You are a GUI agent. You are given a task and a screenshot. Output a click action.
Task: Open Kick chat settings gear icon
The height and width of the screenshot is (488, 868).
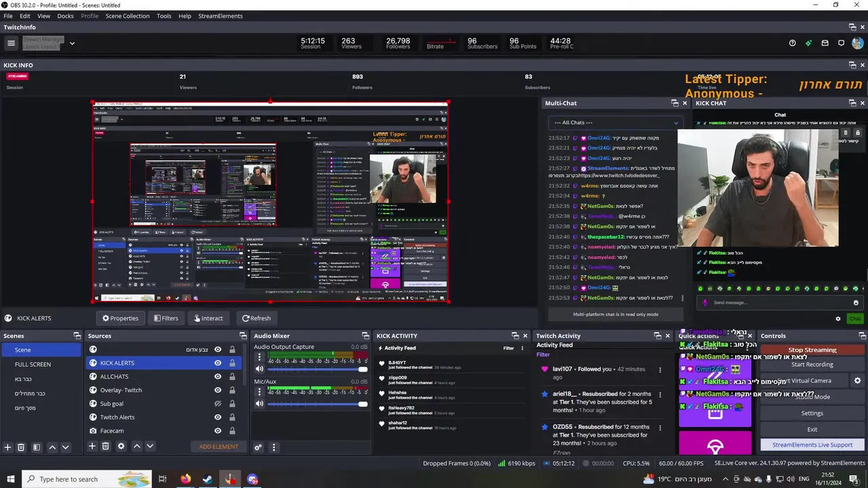point(838,319)
